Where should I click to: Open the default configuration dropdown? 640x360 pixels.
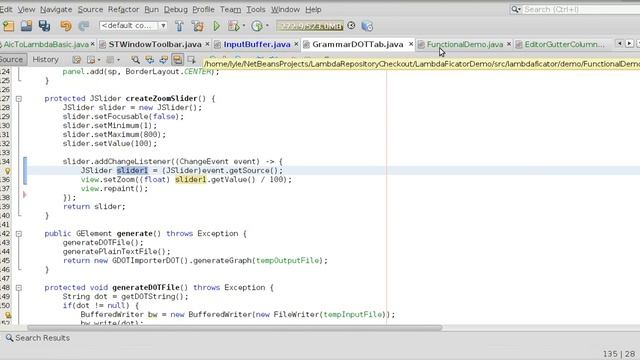point(133,25)
